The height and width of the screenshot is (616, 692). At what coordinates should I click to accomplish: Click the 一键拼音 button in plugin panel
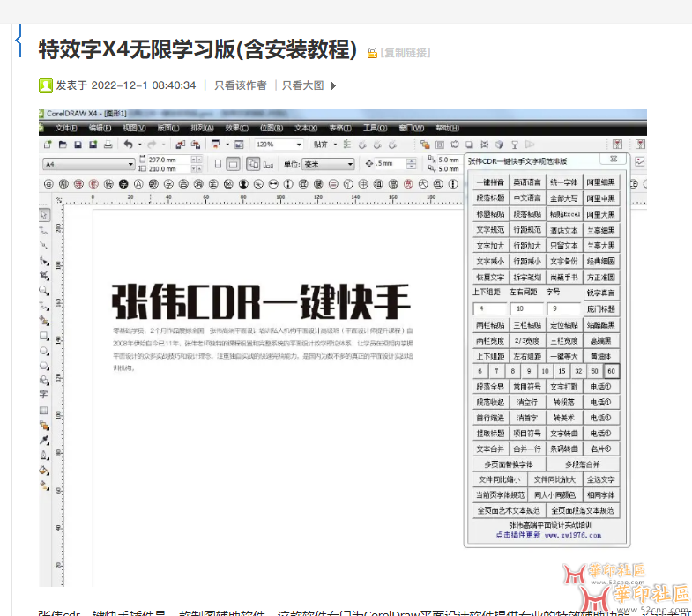pos(490,182)
